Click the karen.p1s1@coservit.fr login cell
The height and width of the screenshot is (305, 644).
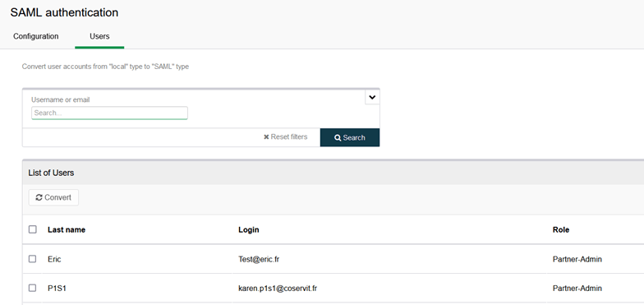tap(278, 289)
